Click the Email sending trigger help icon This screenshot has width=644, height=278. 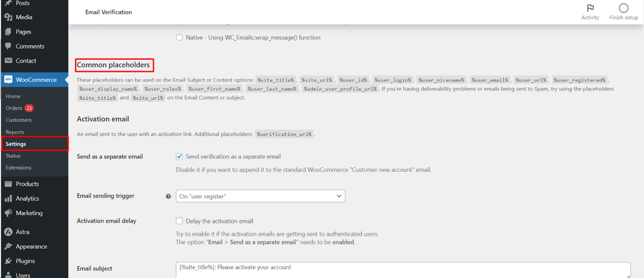pyautogui.click(x=168, y=196)
